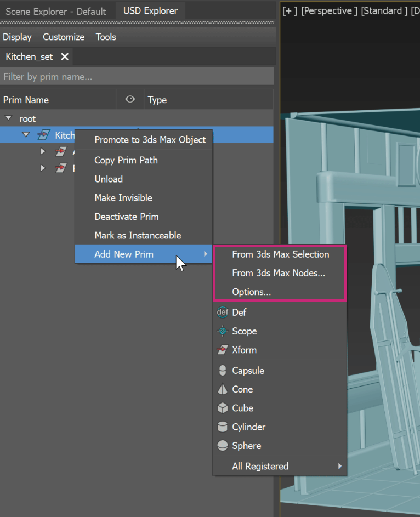Close the Kitchen_set stage tab
420x517 pixels.
pos(65,56)
